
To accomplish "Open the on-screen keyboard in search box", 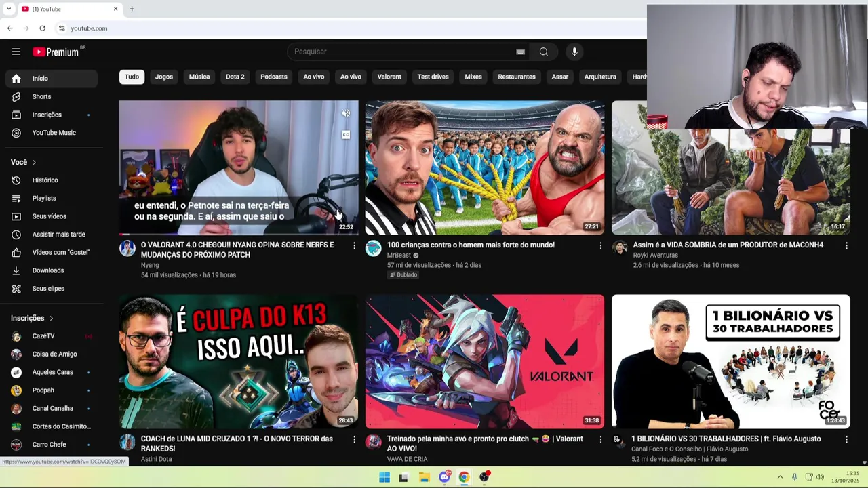I will click(520, 52).
